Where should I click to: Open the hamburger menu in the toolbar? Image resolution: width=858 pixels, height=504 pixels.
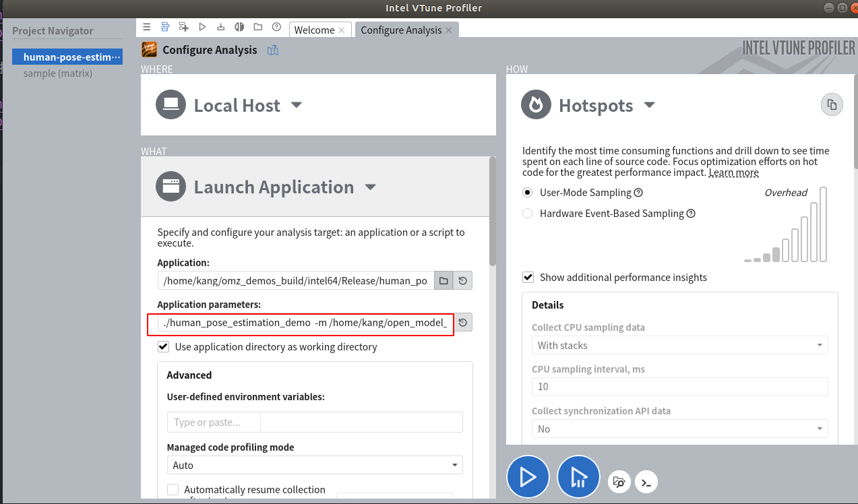[147, 28]
